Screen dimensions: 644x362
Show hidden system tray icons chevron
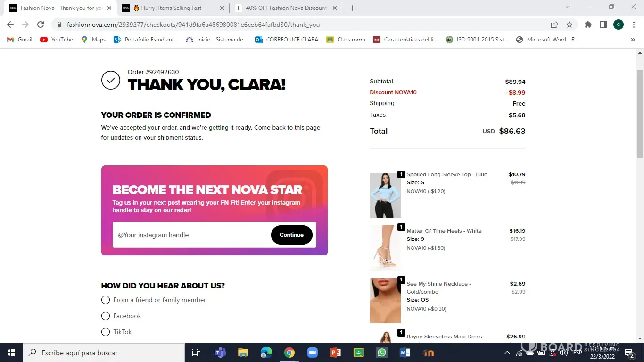[507, 353]
